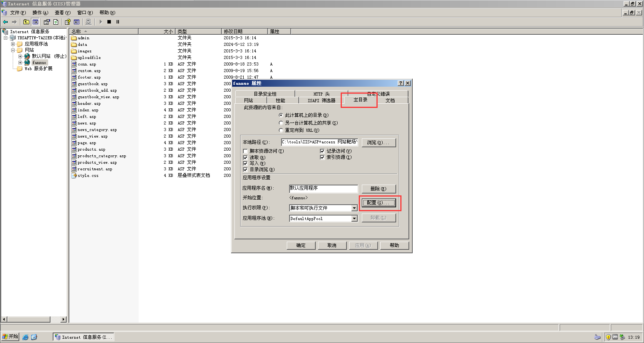
Task: Click the Back arrow toolbar icon
Action: click(x=5, y=22)
